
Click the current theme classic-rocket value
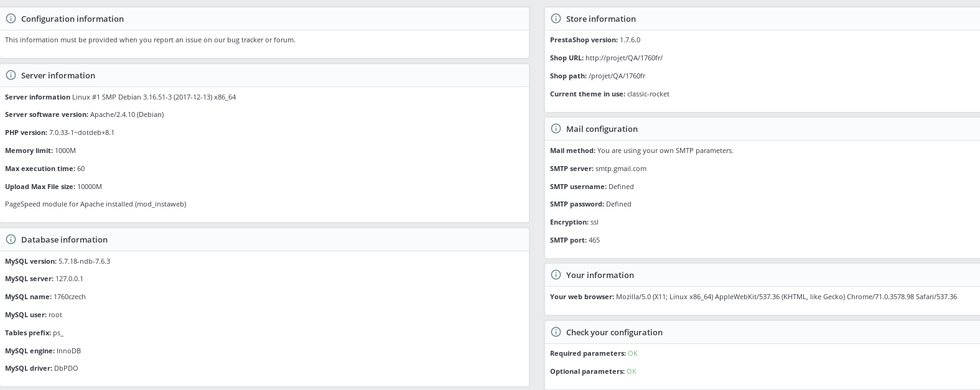coord(648,94)
